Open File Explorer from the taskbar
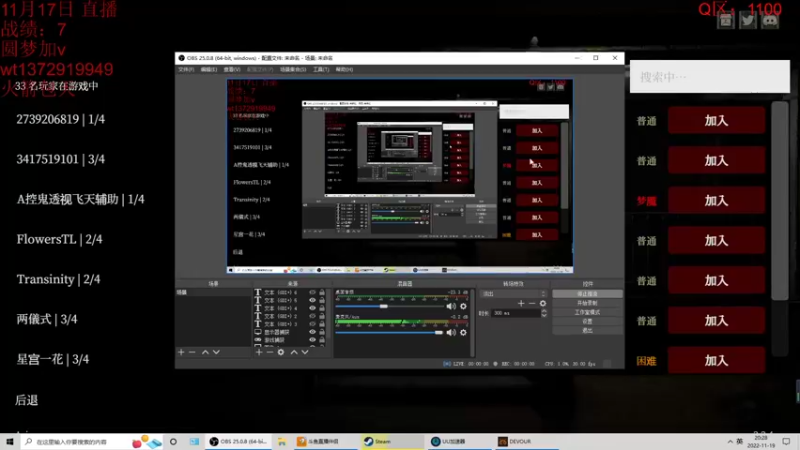 point(282,441)
